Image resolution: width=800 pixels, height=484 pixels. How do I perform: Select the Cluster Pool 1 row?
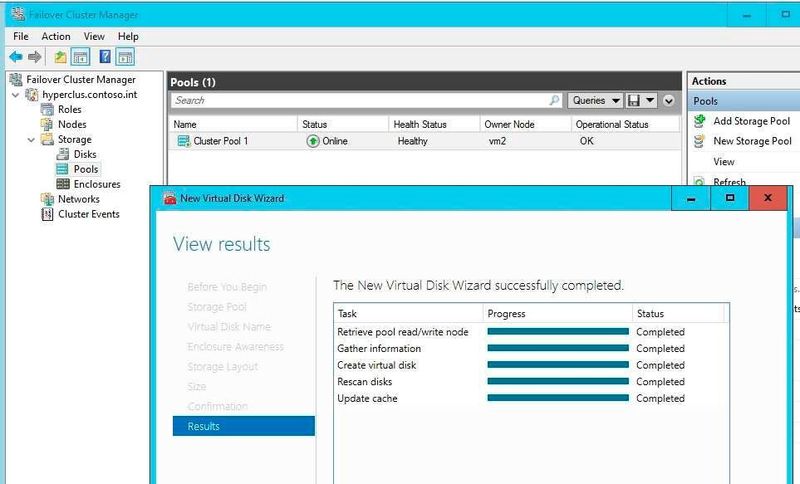tap(424, 141)
